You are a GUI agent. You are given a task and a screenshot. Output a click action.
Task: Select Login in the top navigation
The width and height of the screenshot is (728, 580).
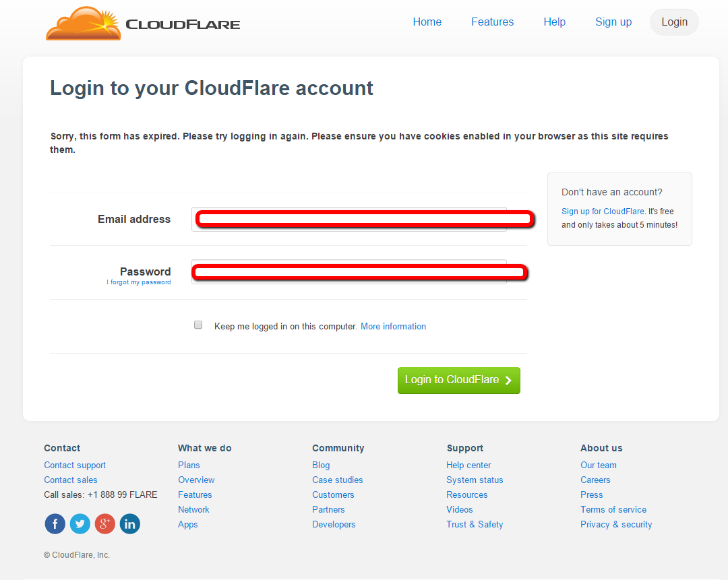pyautogui.click(x=674, y=22)
